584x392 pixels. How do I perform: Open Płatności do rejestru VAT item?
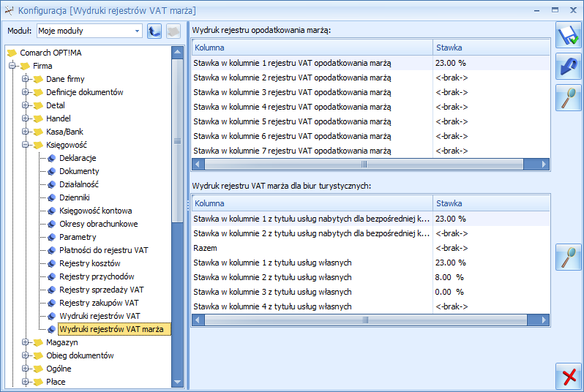(103, 250)
